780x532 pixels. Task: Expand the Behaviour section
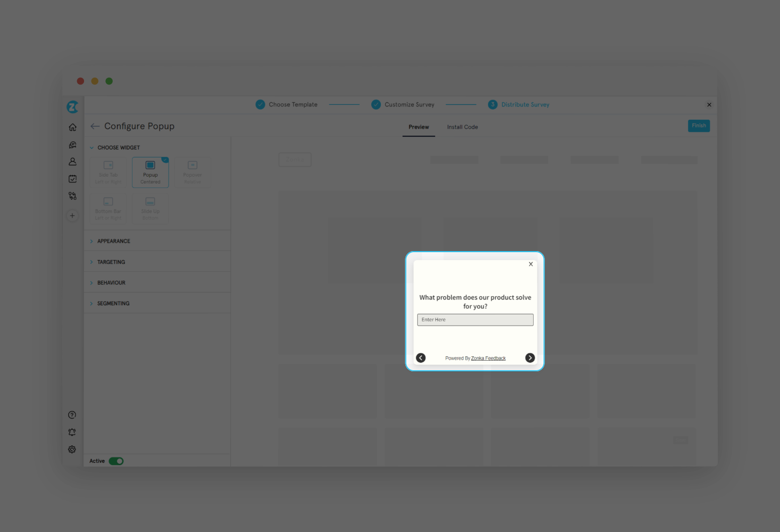(x=111, y=282)
